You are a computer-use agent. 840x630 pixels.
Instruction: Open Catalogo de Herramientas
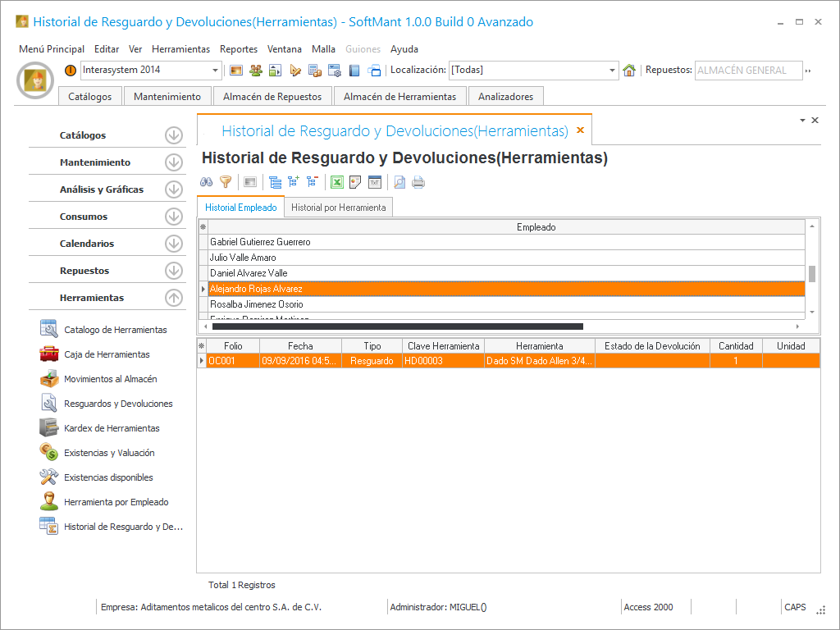[115, 330]
